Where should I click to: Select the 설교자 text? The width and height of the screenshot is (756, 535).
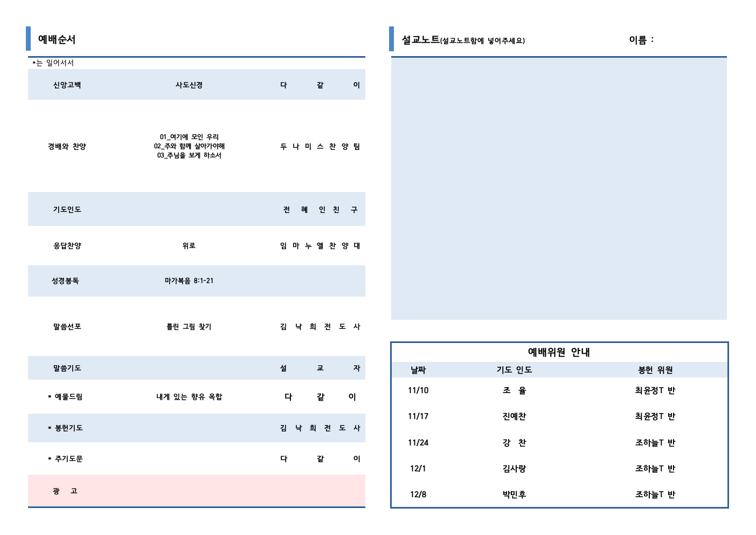point(320,368)
